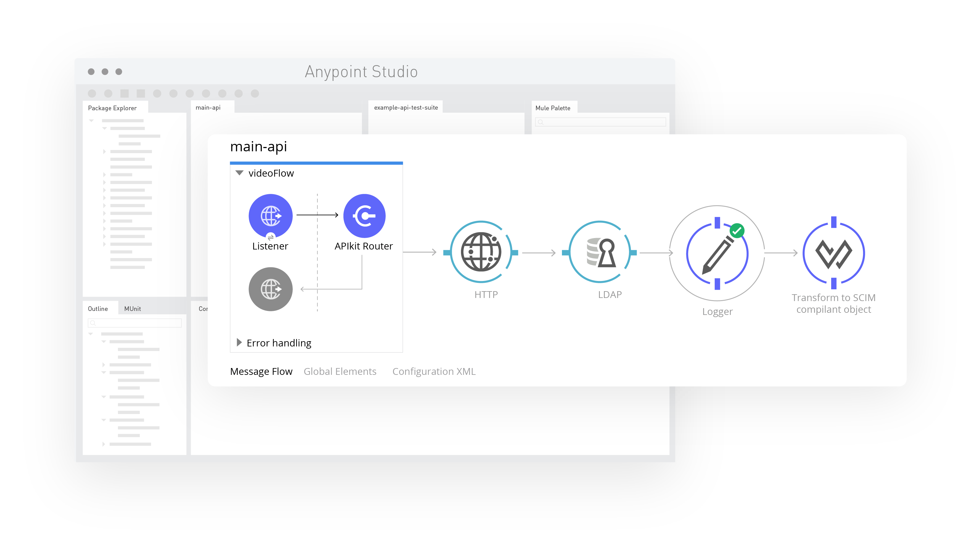Click the Listener icon in videoFlow
Screen dimensions: 980x553
coord(270,215)
